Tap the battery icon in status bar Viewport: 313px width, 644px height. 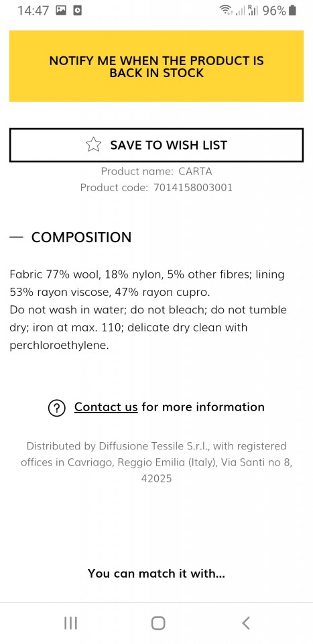click(292, 10)
